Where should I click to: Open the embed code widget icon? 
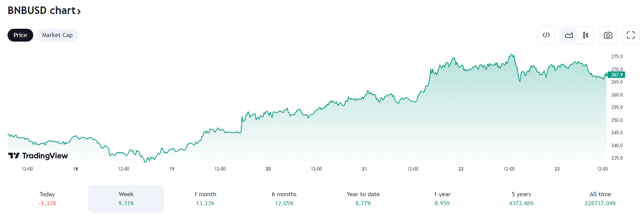pyautogui.click(x=546, y=35)
